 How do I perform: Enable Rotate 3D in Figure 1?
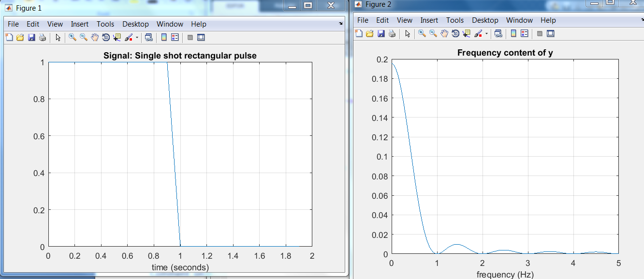106,37
